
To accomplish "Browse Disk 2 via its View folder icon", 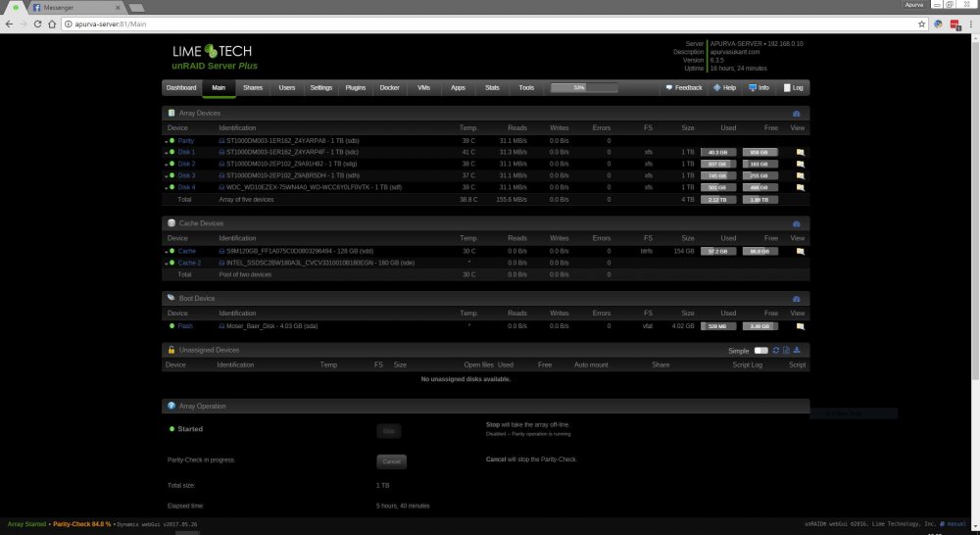I will click(800, 165).
